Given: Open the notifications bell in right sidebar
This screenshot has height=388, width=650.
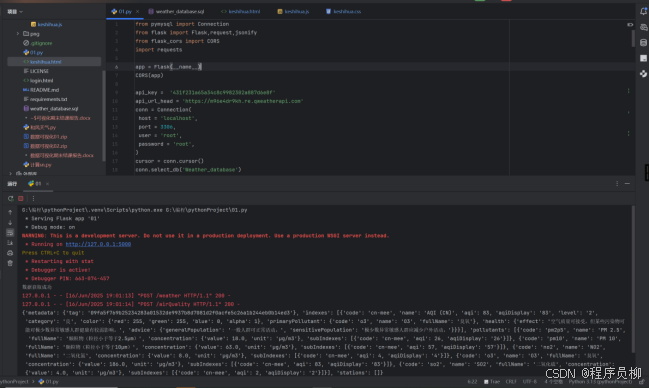Looking at the screenshot, I should click(x=643, y=12).
